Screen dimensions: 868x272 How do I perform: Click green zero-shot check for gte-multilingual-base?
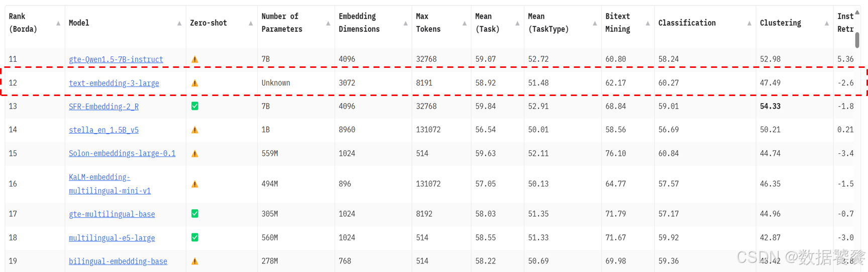[x=195, y=214]
